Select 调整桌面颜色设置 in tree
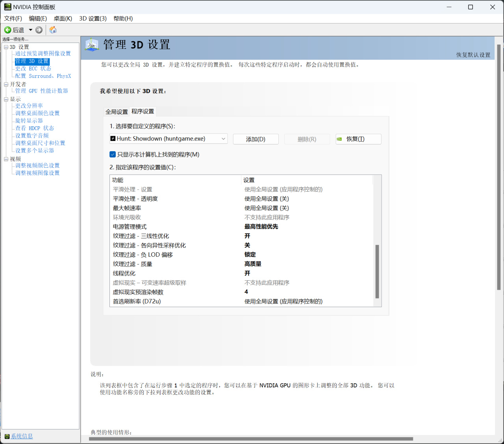Image resolution: width=504 pixels, height=444 pixels. (37, 113)
